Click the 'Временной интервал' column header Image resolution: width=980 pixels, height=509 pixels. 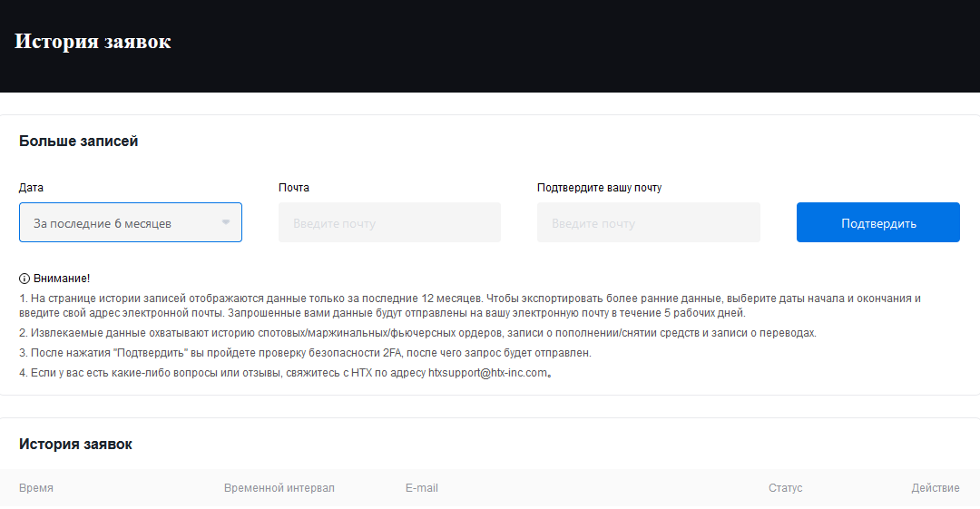[x=279, y=488]
